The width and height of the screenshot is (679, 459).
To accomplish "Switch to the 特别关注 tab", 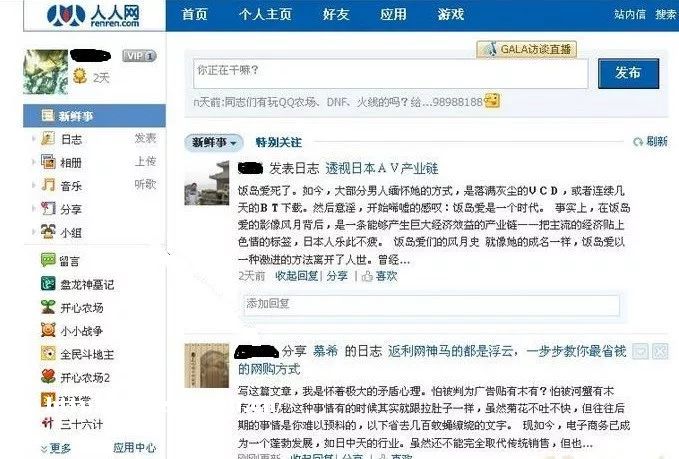I will [278, 142].
